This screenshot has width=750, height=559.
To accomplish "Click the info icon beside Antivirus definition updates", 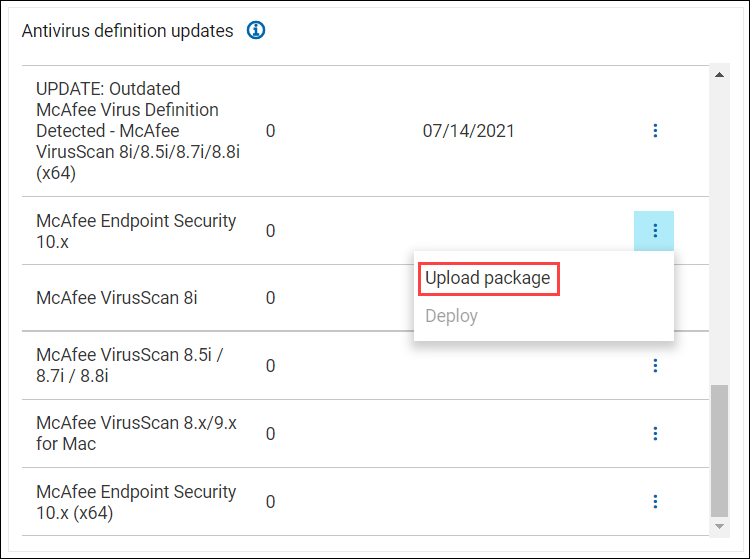I will click(x=256, y=31).
